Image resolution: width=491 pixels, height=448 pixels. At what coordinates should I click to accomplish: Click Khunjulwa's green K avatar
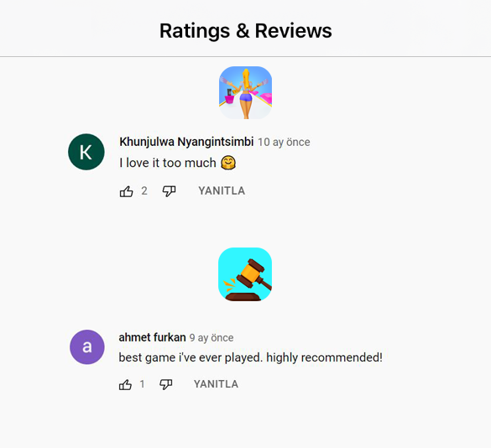pyautogui.click(x=86, y=152)
